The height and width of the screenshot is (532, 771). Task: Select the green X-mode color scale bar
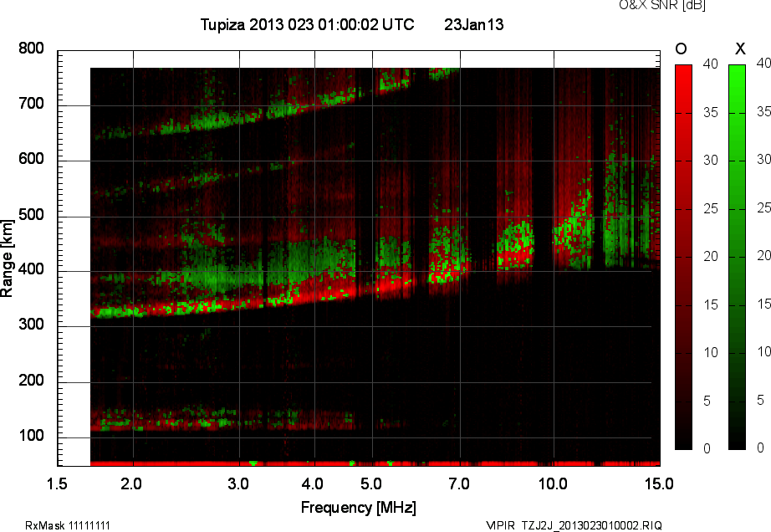(x=737, y=257)
